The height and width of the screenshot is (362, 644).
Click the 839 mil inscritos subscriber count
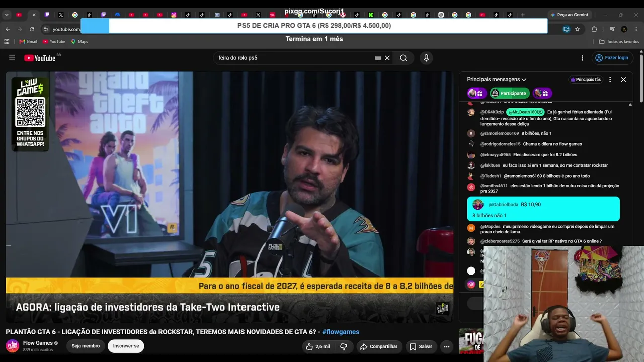[38, 350]
